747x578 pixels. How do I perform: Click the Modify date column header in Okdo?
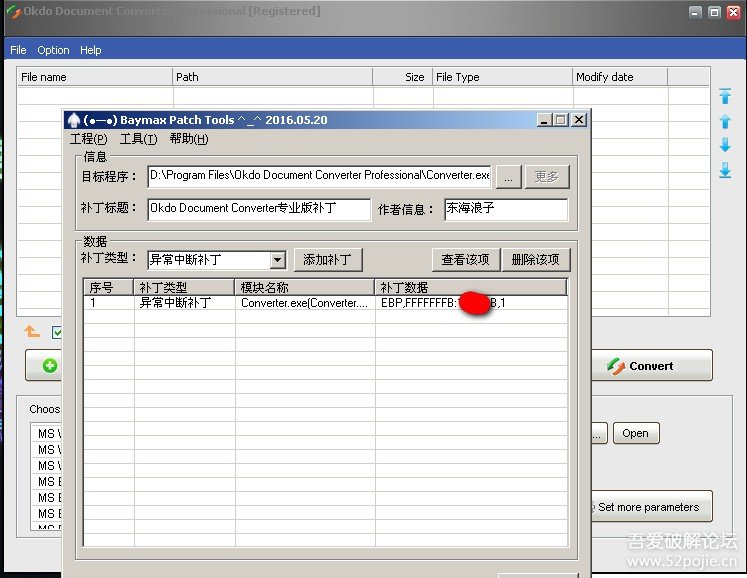(620, 77)
